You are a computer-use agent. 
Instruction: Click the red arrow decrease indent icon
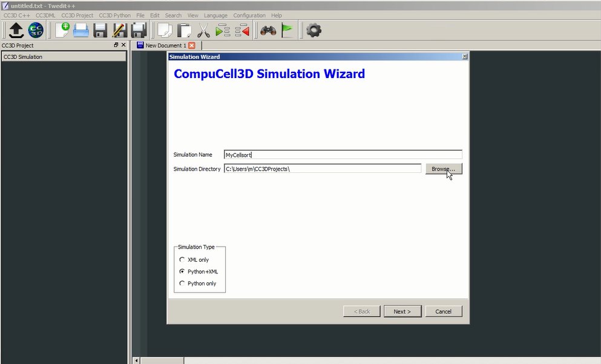click(242, 30)
